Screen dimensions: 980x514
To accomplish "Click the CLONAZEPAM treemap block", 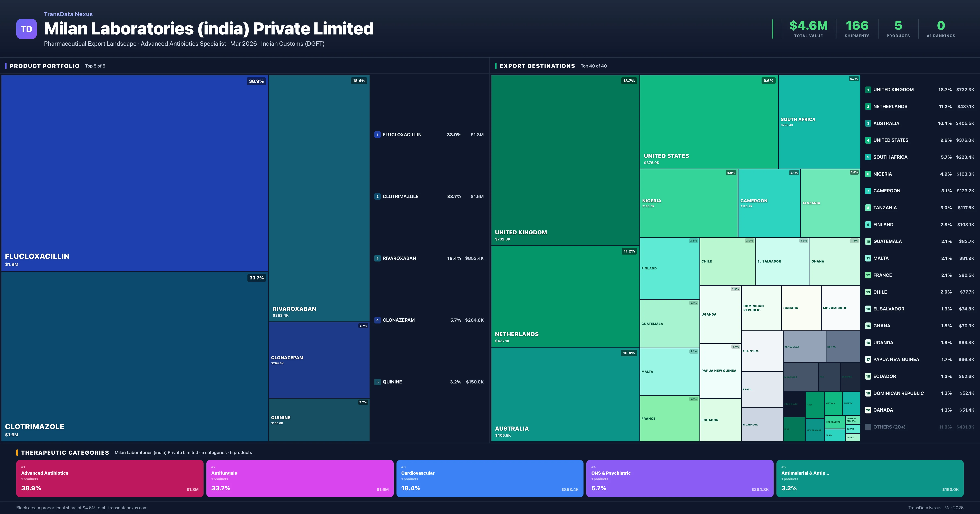I will [x=319, y=360].
